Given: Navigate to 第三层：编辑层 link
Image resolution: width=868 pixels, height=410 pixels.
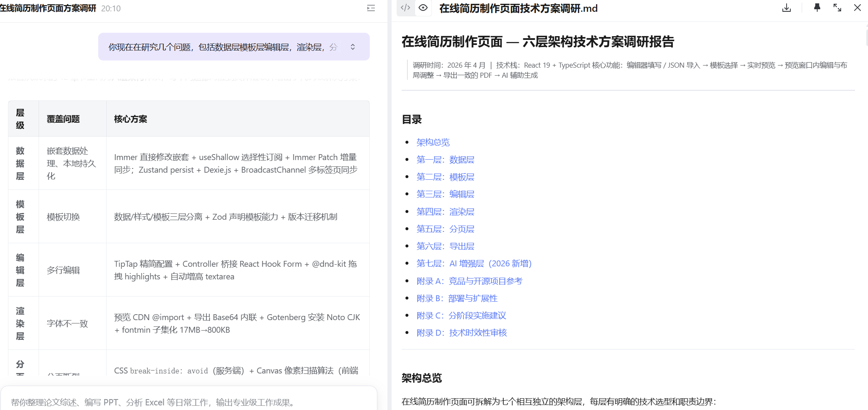Looking at the screenshot, I should click(x=445, y=194).
